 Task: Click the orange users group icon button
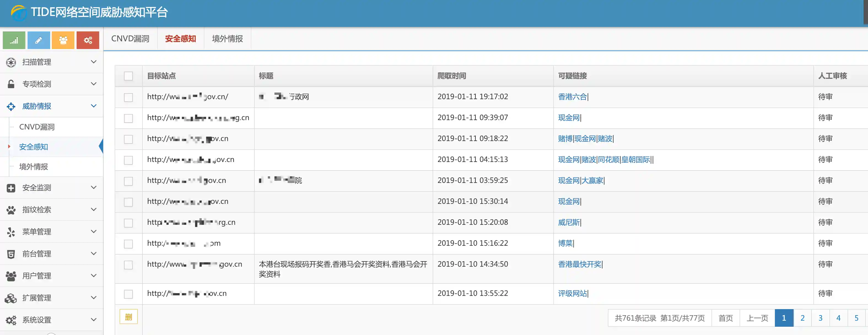pos(63,40)
